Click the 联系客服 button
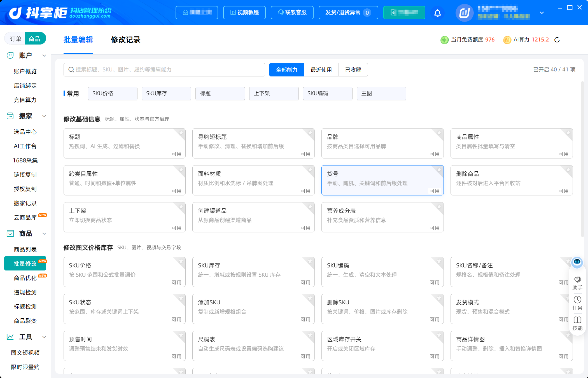The height and width of the screenshot is (378, 588). [x=292, y=13]
